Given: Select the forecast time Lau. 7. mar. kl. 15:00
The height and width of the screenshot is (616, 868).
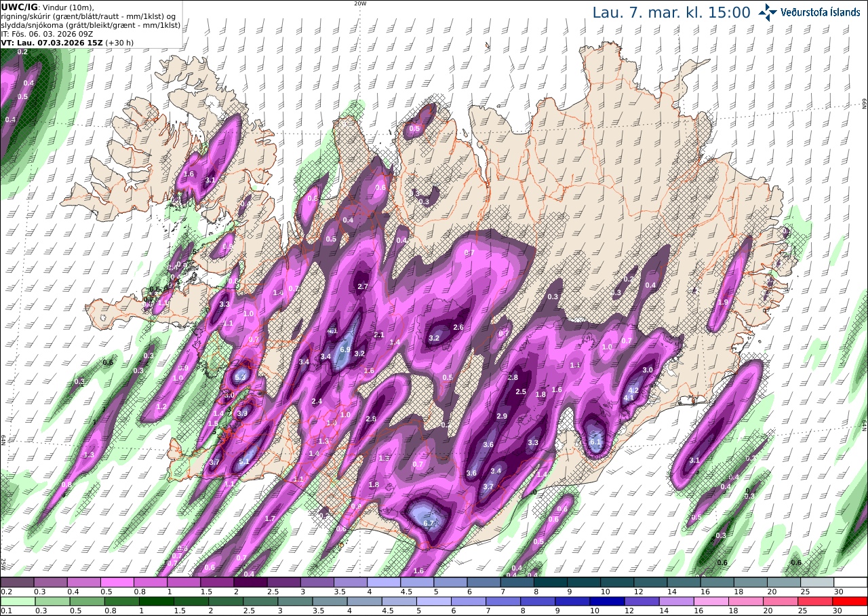Looking at the screenshot, I should [671, 12].
